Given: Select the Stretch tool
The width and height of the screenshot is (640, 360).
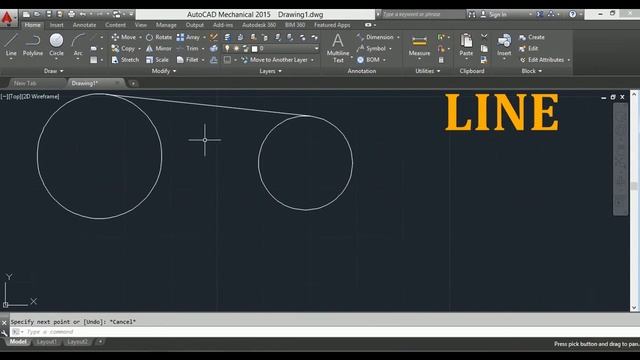Looking at the screenshot, I should point(125,60).
